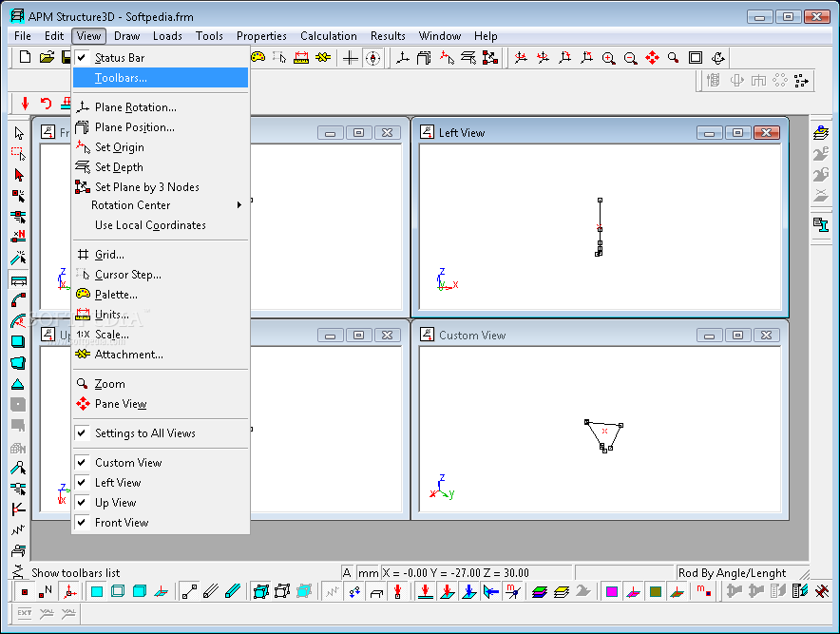Uncheck Left View in View menu
Screen dimensions: 840x634
tap(161, 482)
